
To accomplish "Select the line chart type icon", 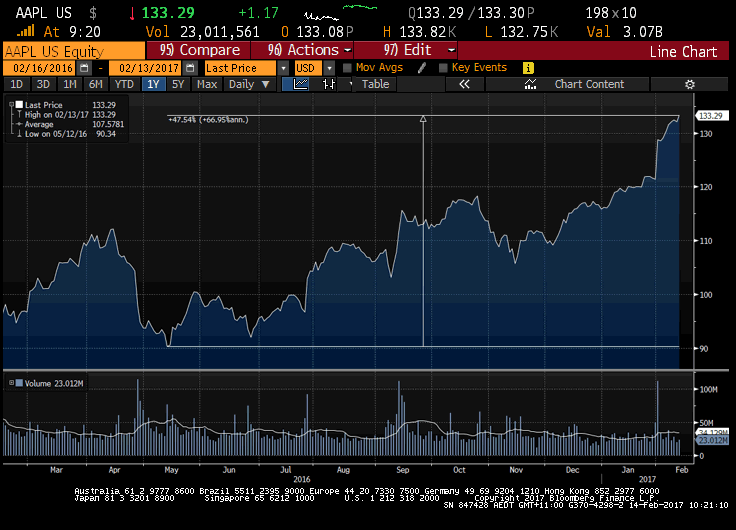I will (x=300, y=84).
